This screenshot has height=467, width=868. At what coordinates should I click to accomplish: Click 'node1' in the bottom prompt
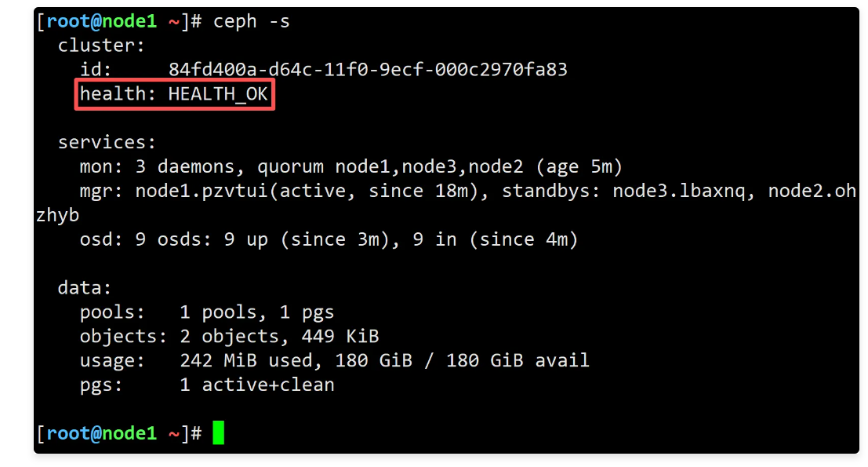[129, 433]
